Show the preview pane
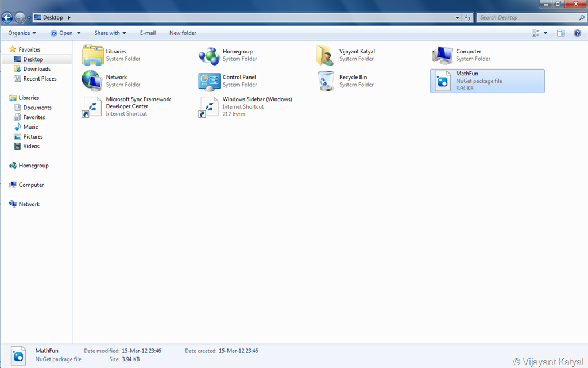This screenshot has width=588, height=368. coord(560,33)
